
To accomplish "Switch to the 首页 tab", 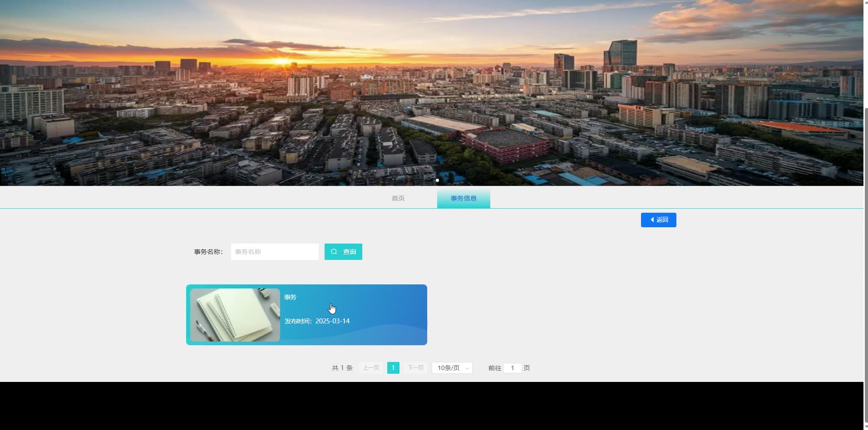I will click(x=398, y=199).
